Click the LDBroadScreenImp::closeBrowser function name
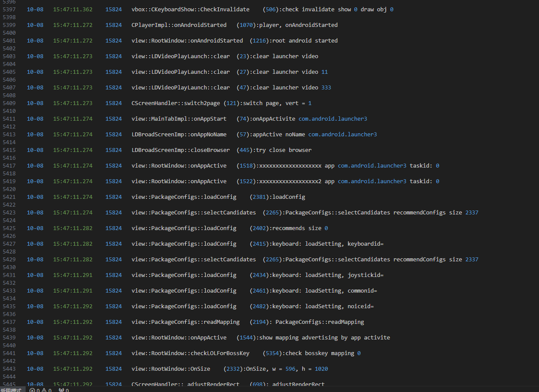 coord(180,150)
